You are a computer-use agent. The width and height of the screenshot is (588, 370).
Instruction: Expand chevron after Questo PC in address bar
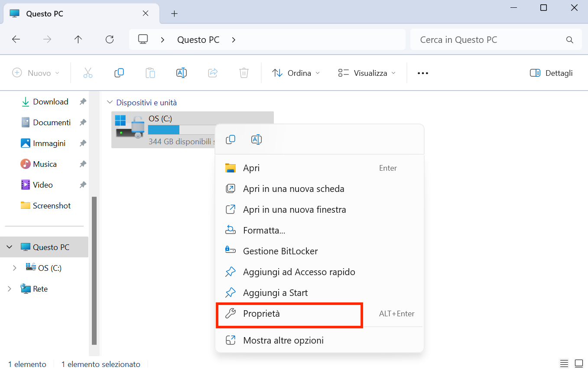pos(234,40)
